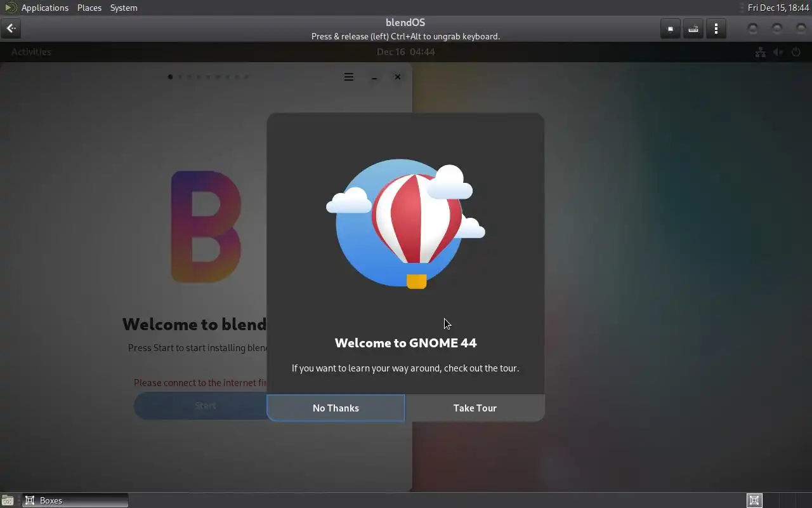The image size is (812, 508).
Task: Open the Places menu
Action: [89, 8]
